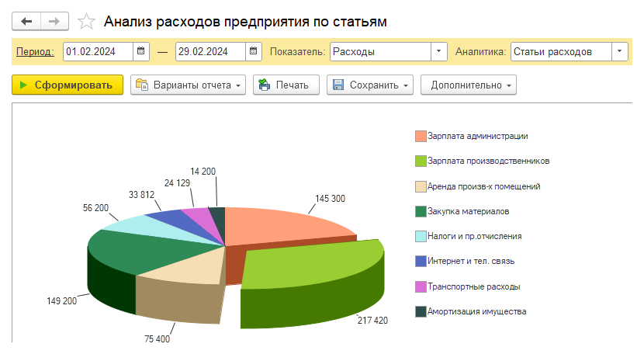
Task: Click the legend label Зарплата администрации
Action: 478,136
